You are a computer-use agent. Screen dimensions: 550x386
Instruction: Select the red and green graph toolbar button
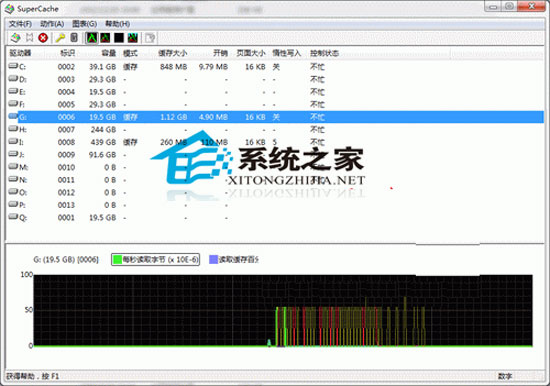click(105, 38)
